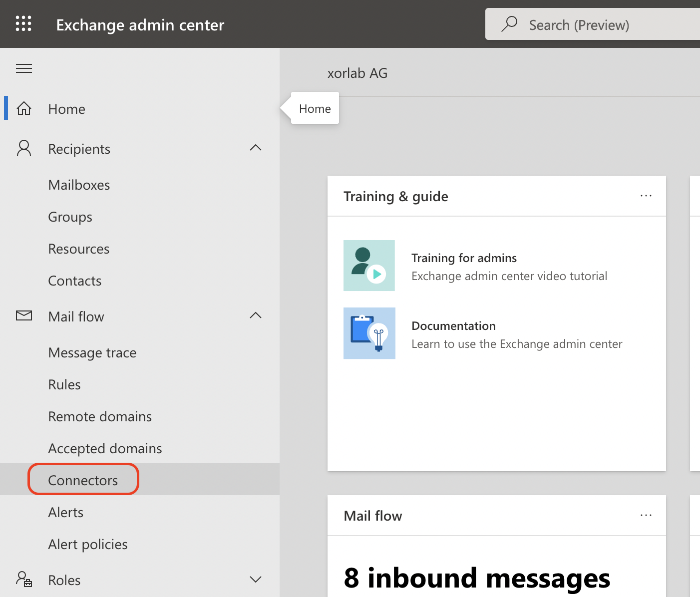
Task: Open the Connectors page
Action: click(x=83, y=481)
